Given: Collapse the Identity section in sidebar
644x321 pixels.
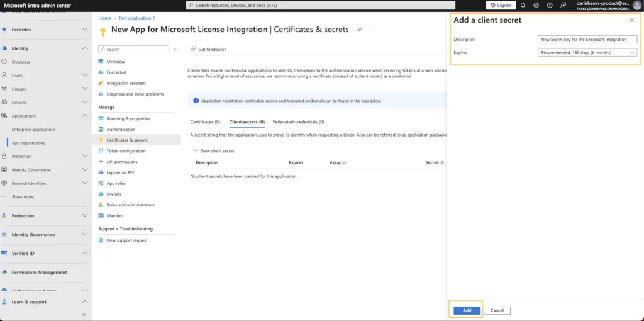Looking at the screenshot, I should click(85, 48).
